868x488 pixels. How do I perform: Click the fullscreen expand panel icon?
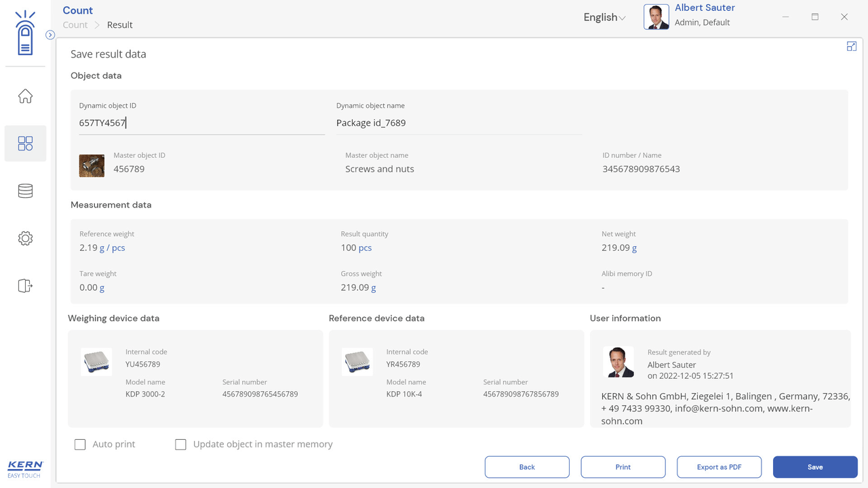[x=852, y=46]
